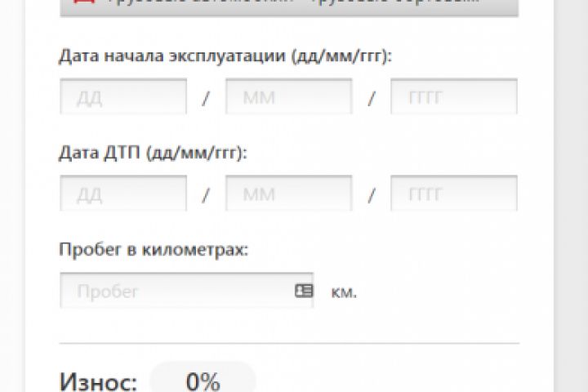Click the gray page margin on right side
The height and width of the screenshot is (392, 588).
tap(571, 196)
